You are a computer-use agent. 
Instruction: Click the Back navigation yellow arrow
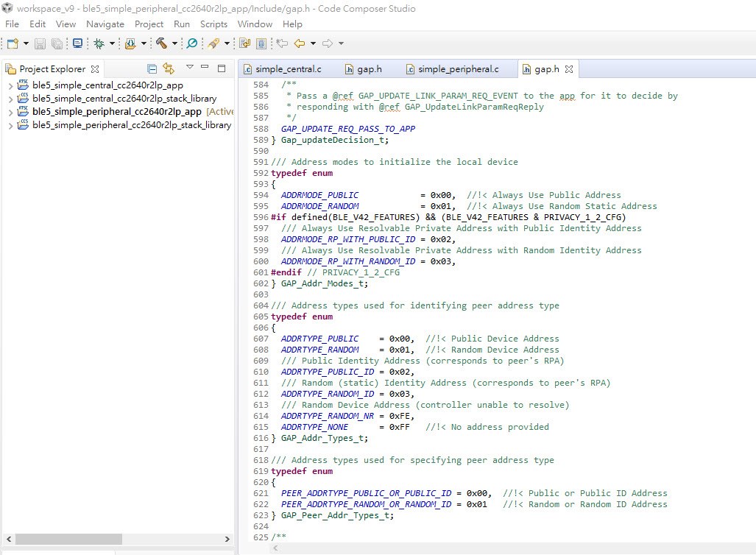click(300, 43)
